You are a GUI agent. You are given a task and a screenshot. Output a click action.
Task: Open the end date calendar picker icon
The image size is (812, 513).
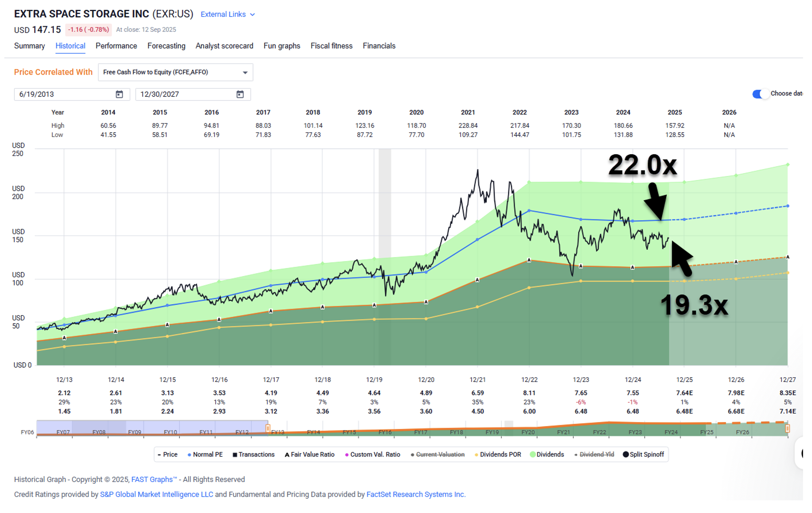pos(240,94)
